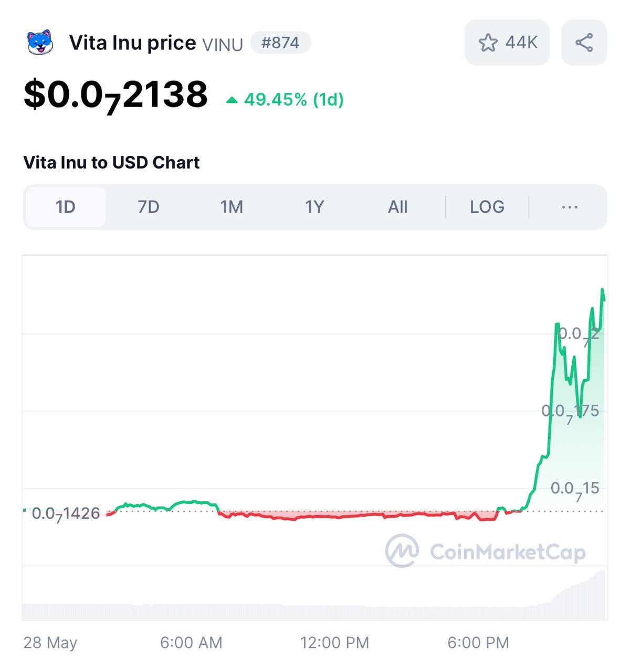Select the 1D timeframe tab

click(66, 207)
